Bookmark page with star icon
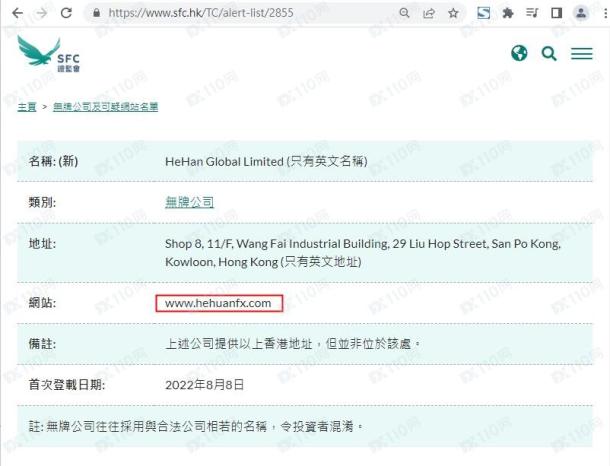 pyautogui.click(x=453, y=14)
